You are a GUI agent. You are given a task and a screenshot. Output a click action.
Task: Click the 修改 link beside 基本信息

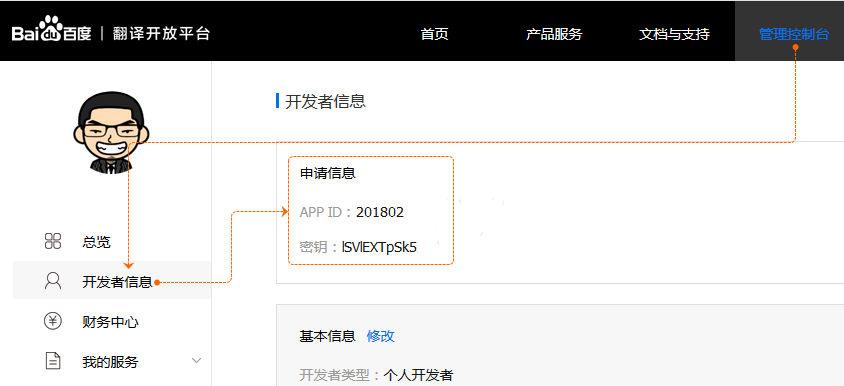381,336
